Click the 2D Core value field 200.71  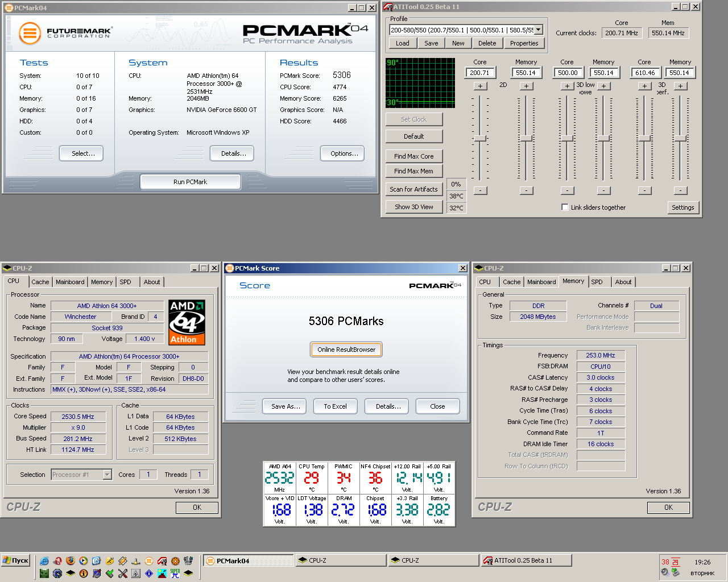click(480, 73)
